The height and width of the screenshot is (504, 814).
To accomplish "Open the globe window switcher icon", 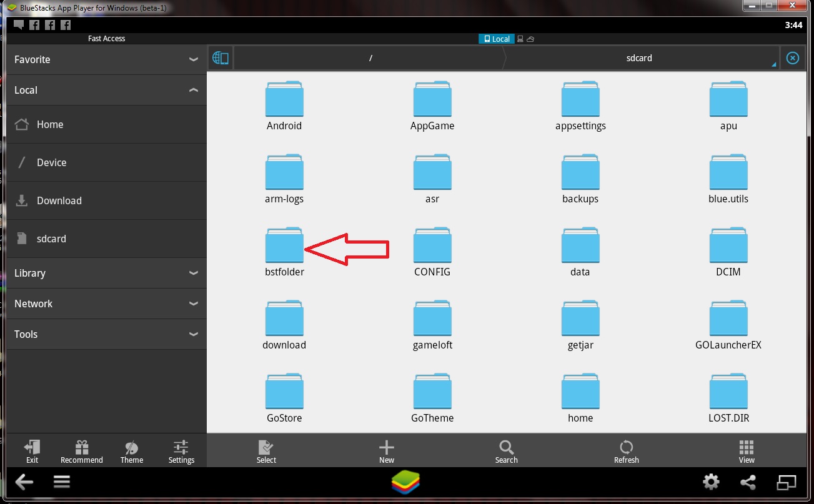I will 221,58.
